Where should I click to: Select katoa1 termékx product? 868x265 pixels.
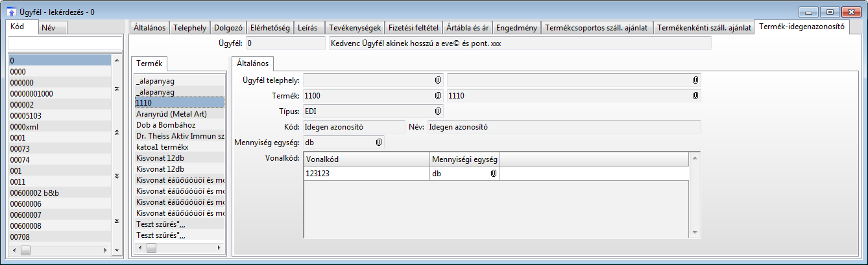pos(180,146)
